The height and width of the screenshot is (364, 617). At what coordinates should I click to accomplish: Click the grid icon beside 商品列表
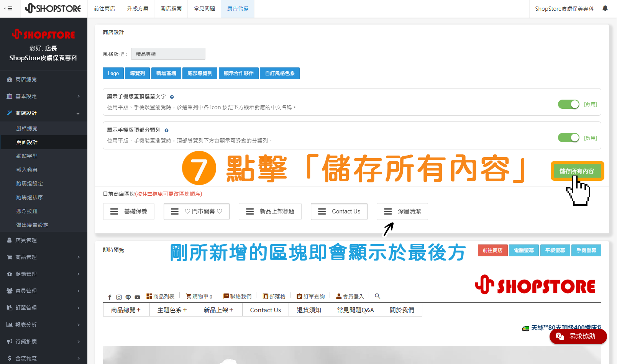point(149,296)
